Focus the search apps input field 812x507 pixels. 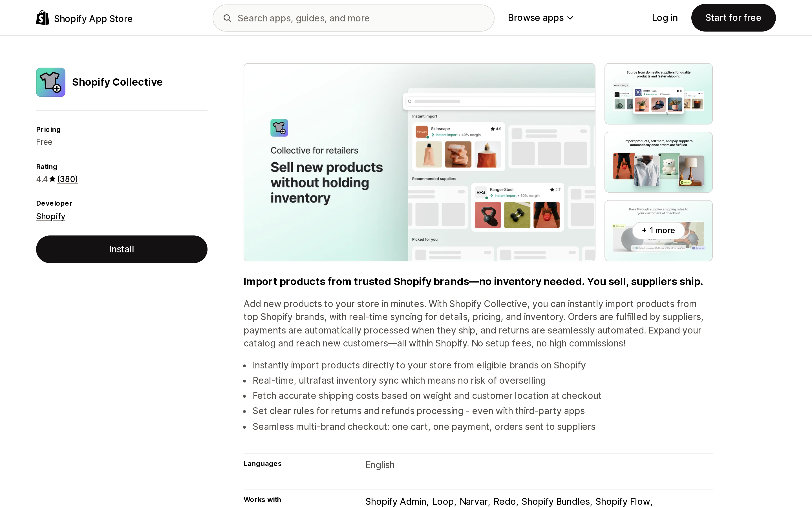(x=353, y=18)
